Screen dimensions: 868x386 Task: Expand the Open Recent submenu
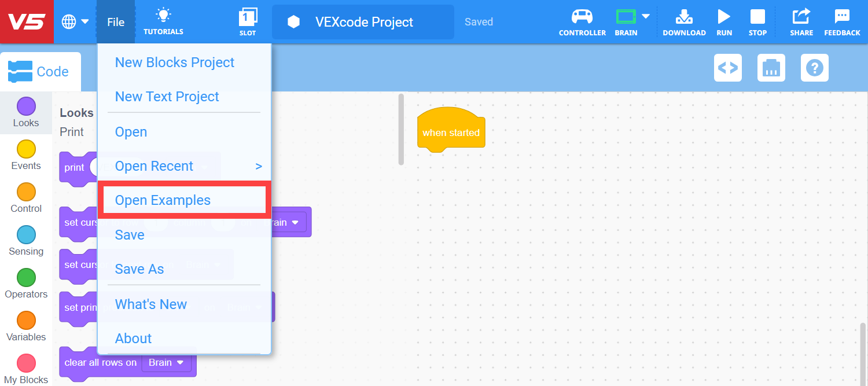(x=155, y=166)
